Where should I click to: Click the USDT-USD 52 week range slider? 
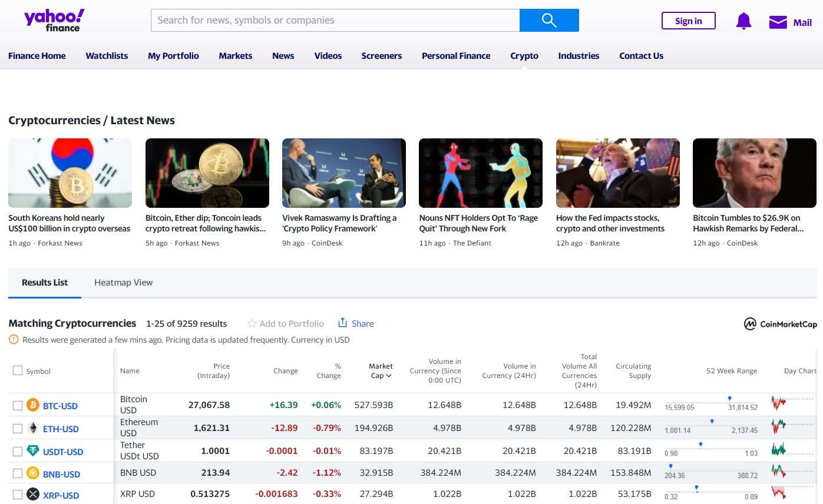tap(711, 448)
